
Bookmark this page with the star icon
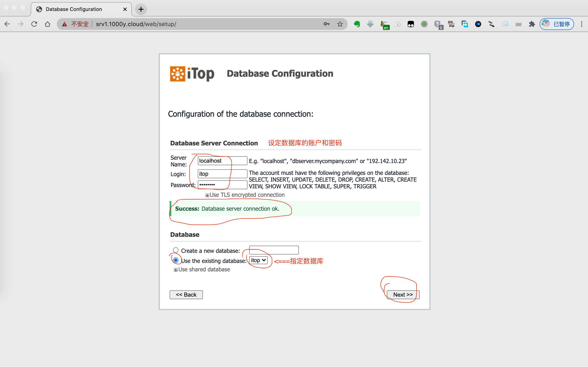point(340,24)
